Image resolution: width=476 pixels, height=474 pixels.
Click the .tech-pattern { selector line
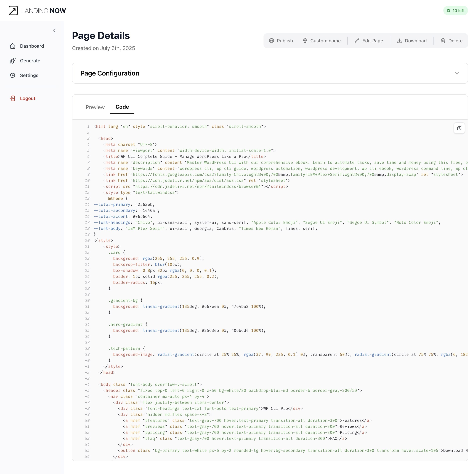pyautogui.click(x=127, y=349)
